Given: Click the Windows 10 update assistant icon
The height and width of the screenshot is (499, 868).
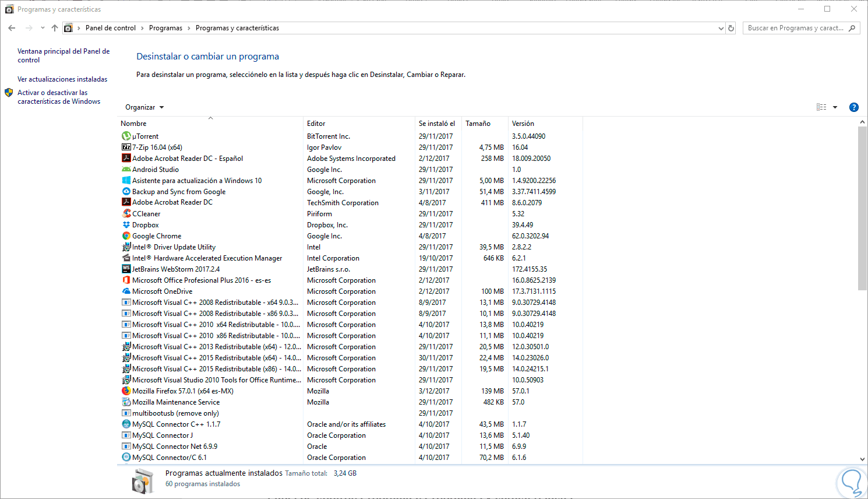Looking at the screenshot, I should pos(126,181).
